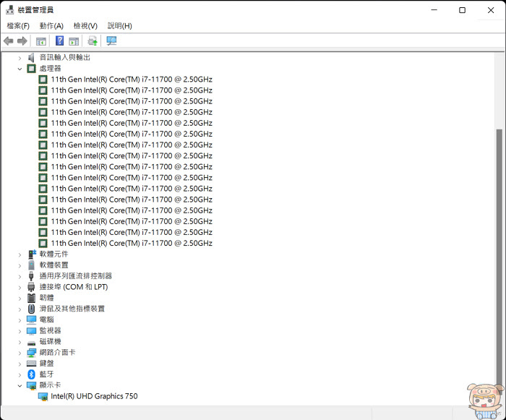Select the Intel(R) UHD Graphics 750 entry
This screenshot has height=420, width=506.
click(94, 396)
